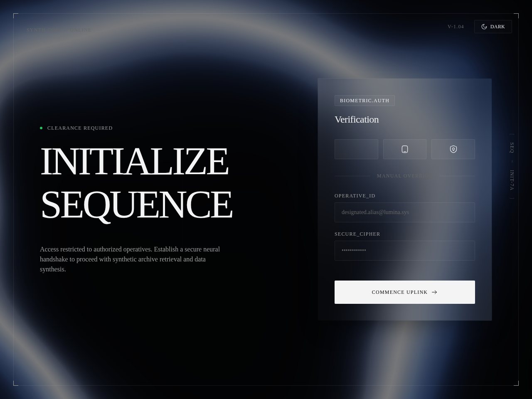Click the V-1.04 version label
Image resolution: width=532 pixels, height=399 pixels.
[x=456, y=27]
